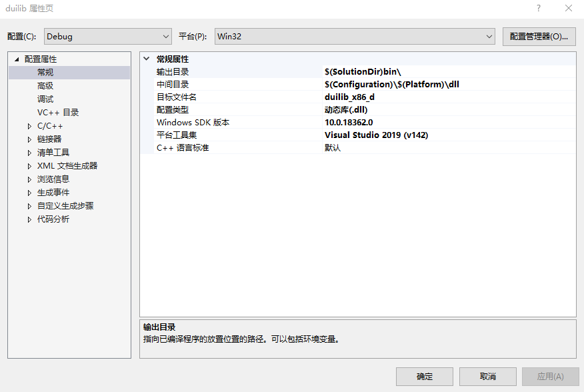Edit the $(Configuration)\$(Platform)\dll value

coord(449,85)
